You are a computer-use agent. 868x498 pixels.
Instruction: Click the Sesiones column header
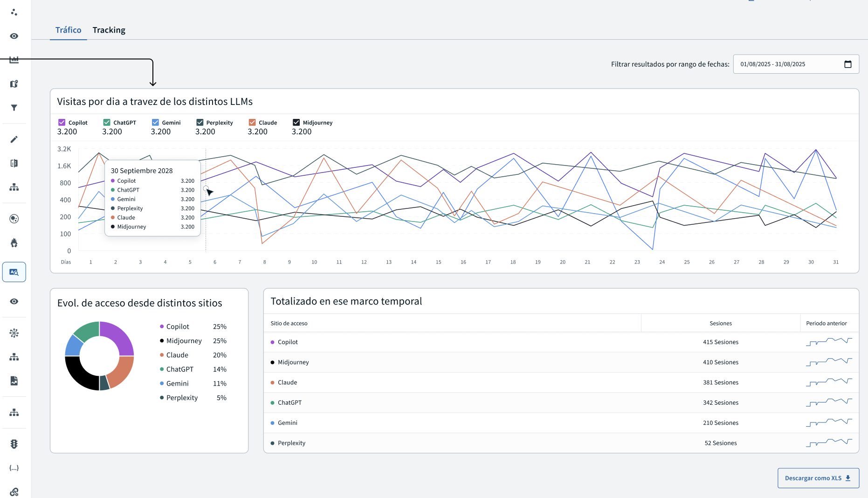pyautogui.click(x=720, y=323)
